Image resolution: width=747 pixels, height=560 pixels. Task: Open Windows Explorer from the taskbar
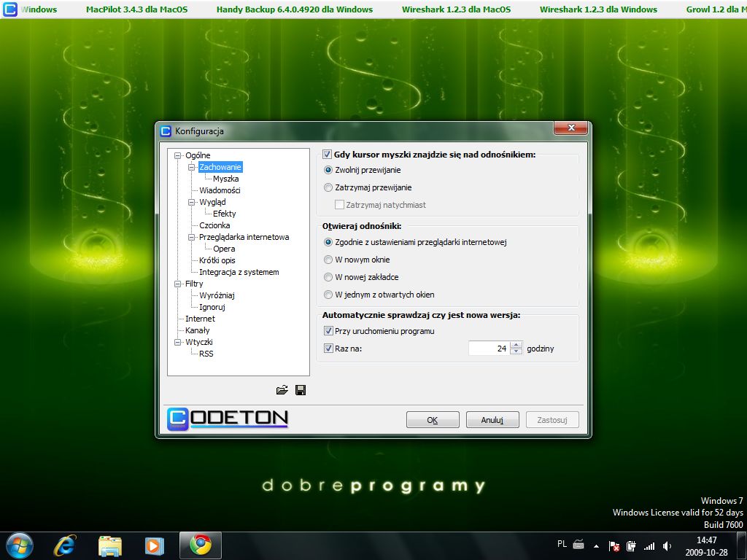point(110,545)
